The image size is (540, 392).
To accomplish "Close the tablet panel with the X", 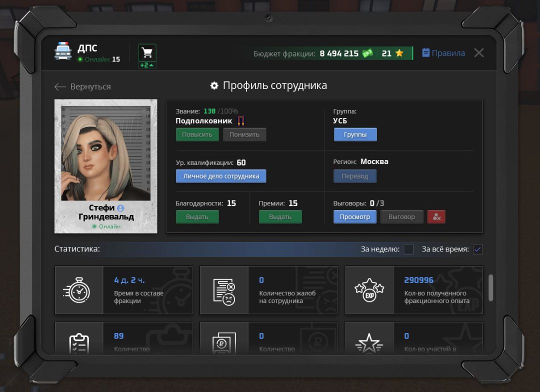I will (x=478, y=52).
